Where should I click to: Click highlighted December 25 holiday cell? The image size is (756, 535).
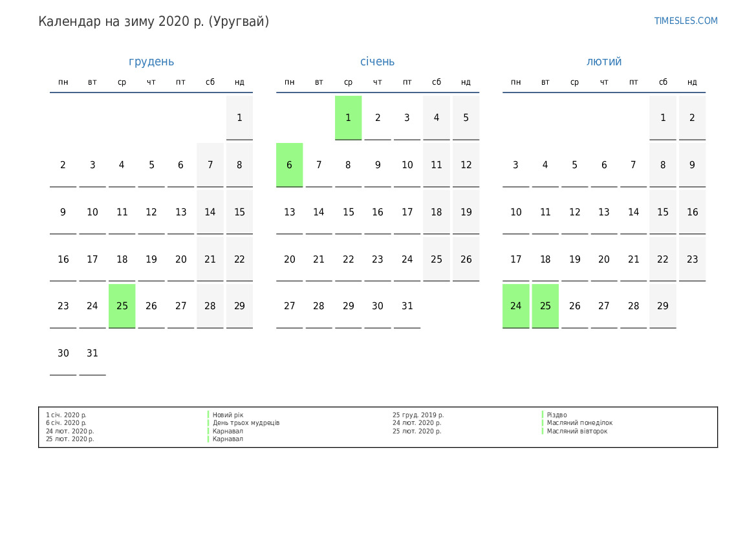pos(122,306)
